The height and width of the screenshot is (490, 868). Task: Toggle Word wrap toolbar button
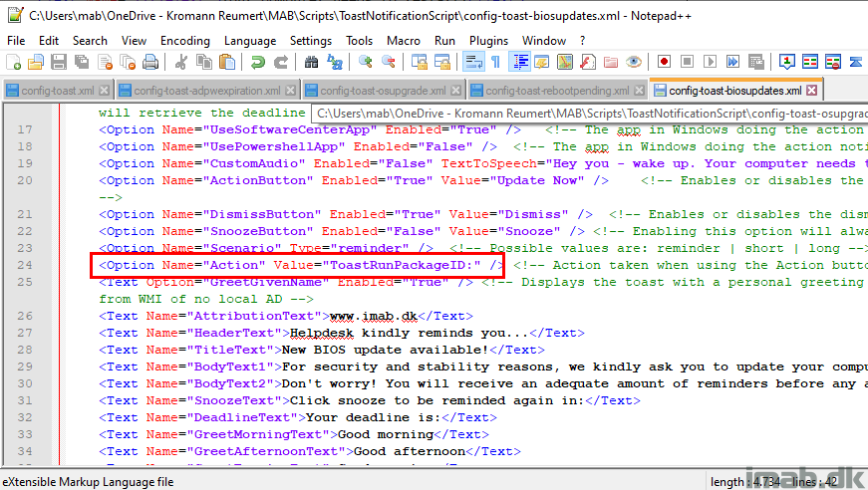coord(473,62)
